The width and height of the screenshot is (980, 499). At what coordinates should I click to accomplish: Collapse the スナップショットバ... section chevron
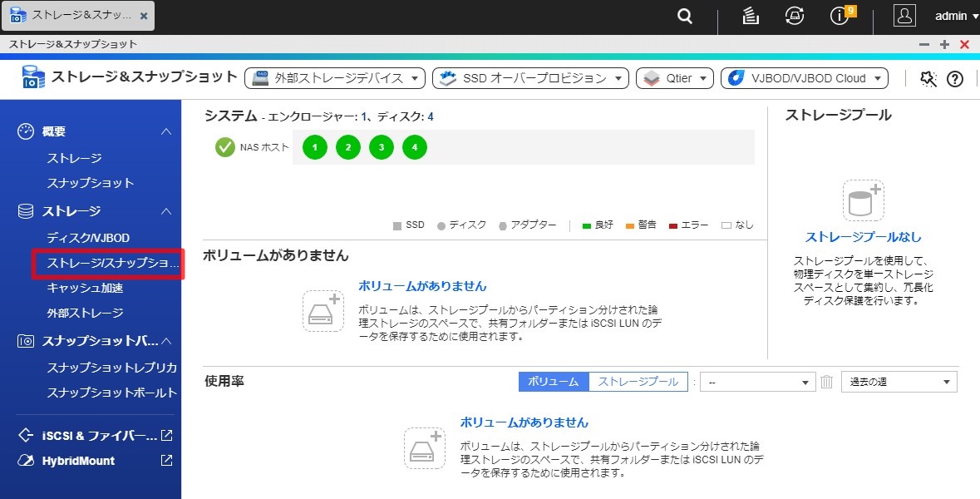click(166, 341)
